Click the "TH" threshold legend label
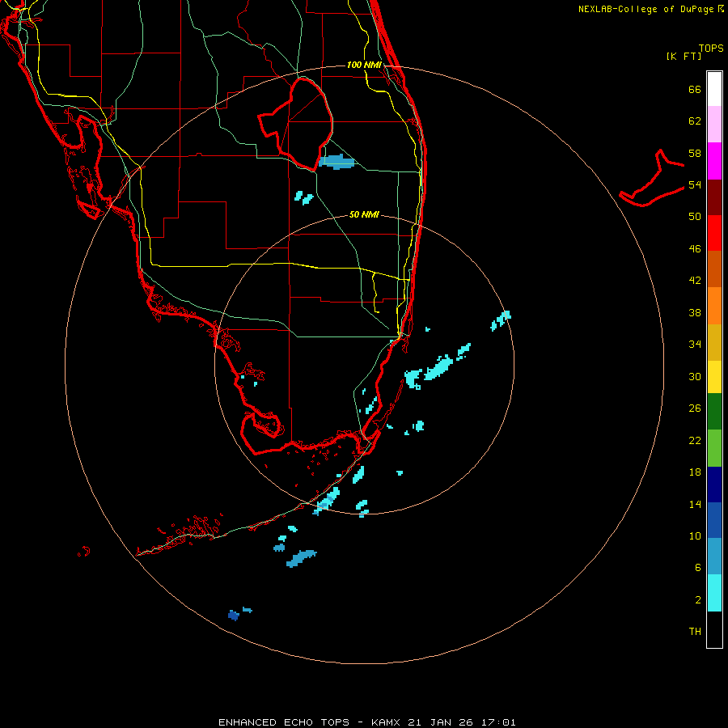 pos(695,632)
